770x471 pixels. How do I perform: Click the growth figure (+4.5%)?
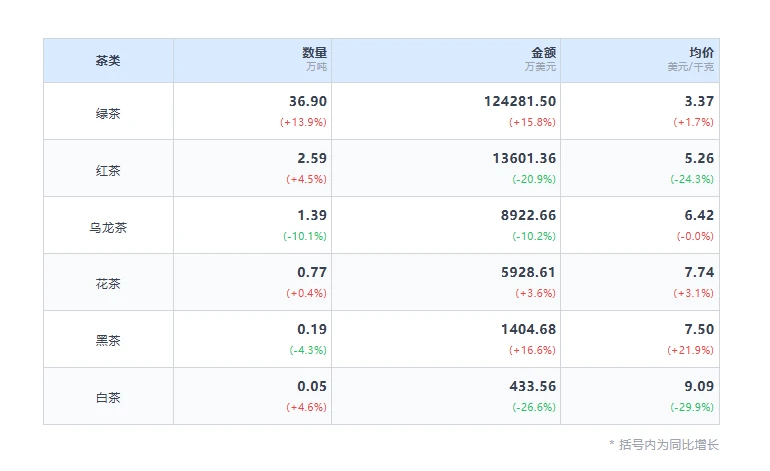[x=306, y=179]
